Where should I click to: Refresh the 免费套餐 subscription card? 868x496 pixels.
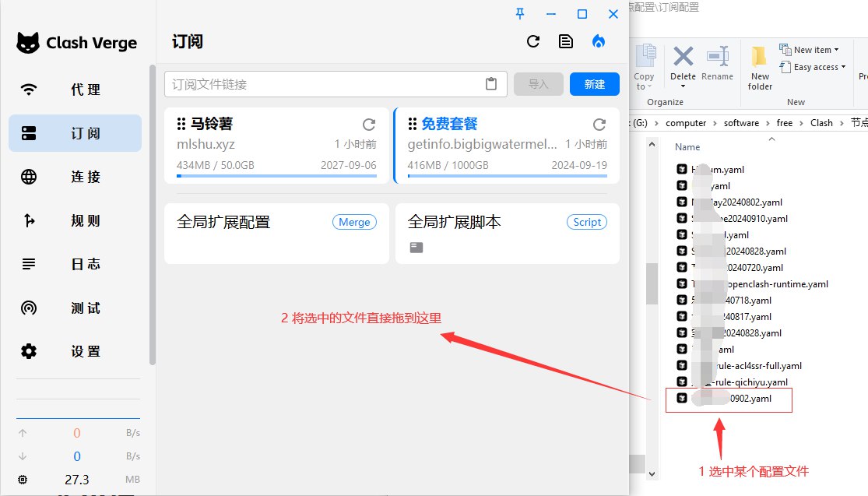[599, 125]
